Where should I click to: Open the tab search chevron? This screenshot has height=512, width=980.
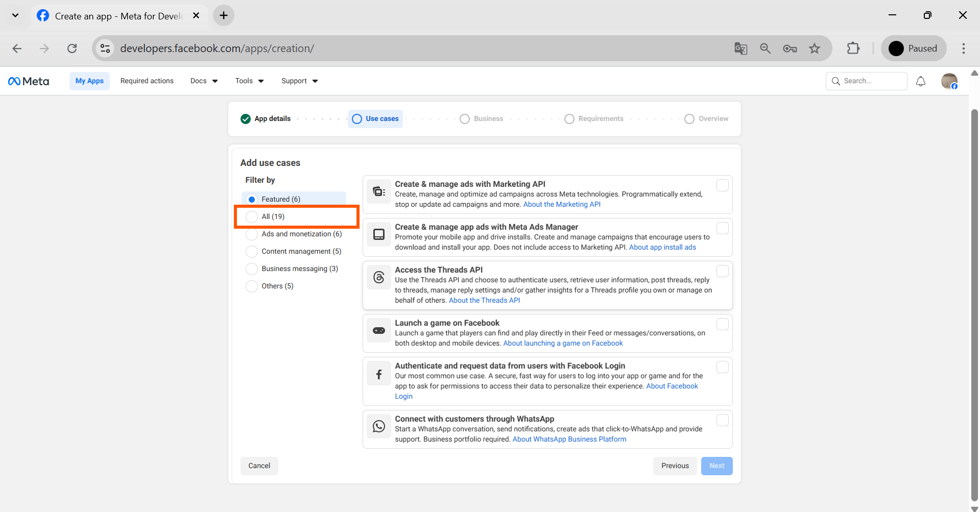tap(15, 15)
